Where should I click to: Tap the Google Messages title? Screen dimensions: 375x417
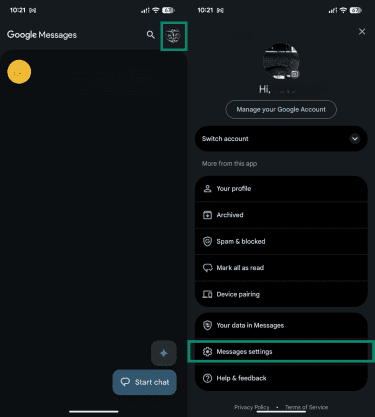(x=42, y=35)
